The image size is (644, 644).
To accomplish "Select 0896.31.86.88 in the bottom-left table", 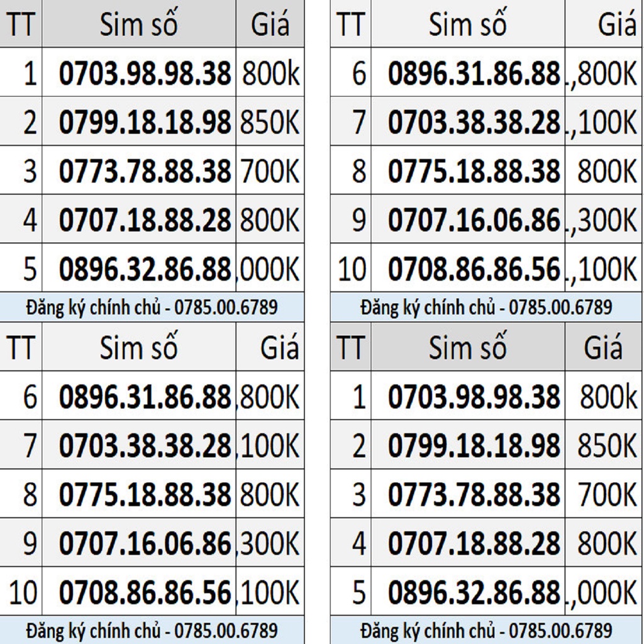I will [145, 397].
